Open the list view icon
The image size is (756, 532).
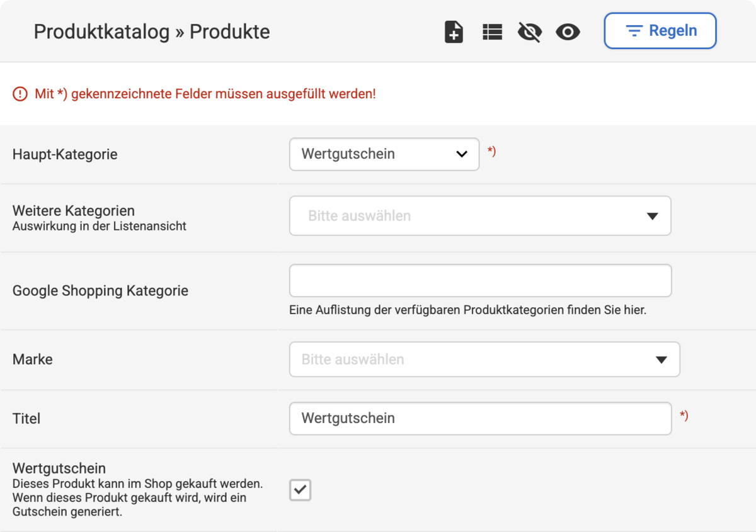tap(492, 31)
